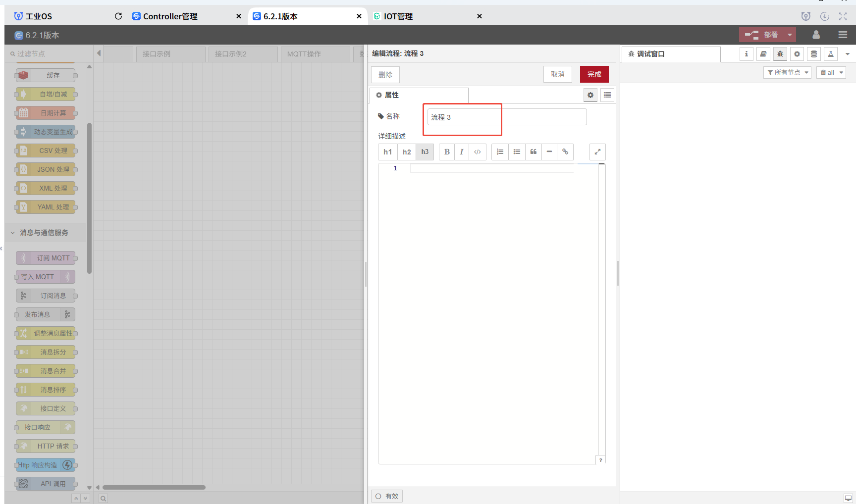Screen dimensions: 856x504
Task: Open the info sidebar tab icon
Action: [x=747, y=54]
